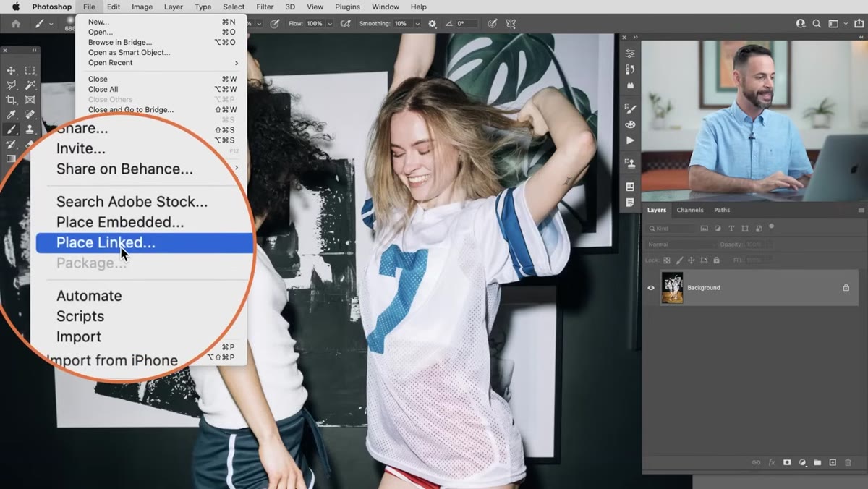This screenshot has width=868, height=489.
Task: Select the Spot Healing Brush tool
Action: [x=30, y=114]
